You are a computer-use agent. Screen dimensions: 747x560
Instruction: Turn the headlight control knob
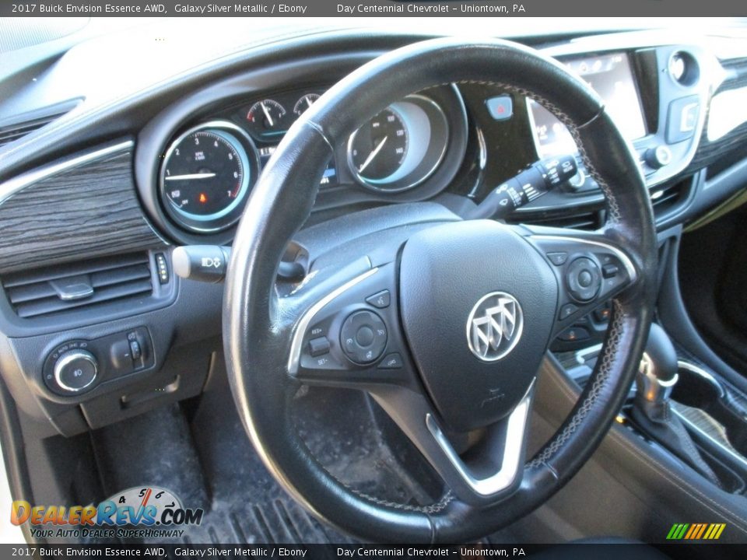tap(75, 370)
